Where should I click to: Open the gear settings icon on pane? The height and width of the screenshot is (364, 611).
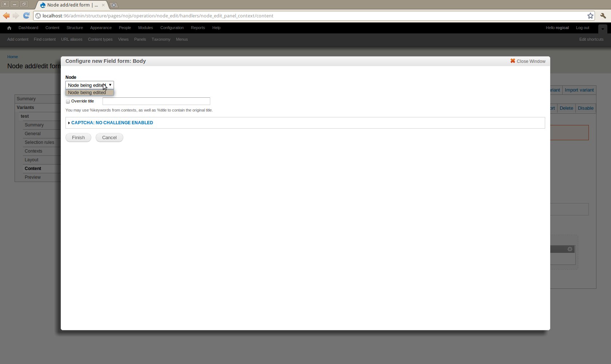570,249
